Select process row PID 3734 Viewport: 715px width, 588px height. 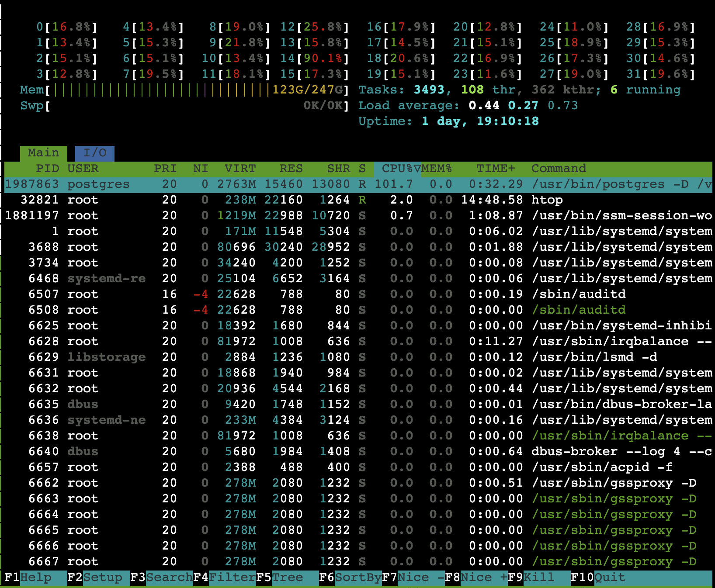(358, 263)
